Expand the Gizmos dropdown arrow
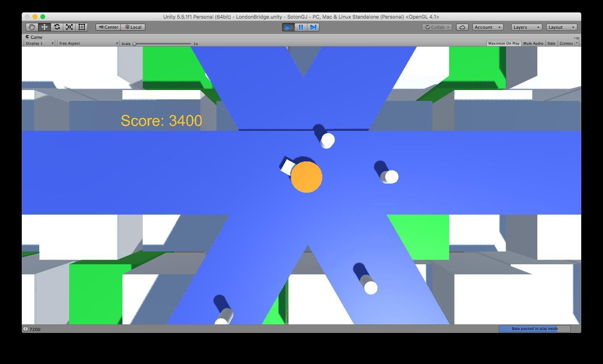 click(x=577, y=43)
